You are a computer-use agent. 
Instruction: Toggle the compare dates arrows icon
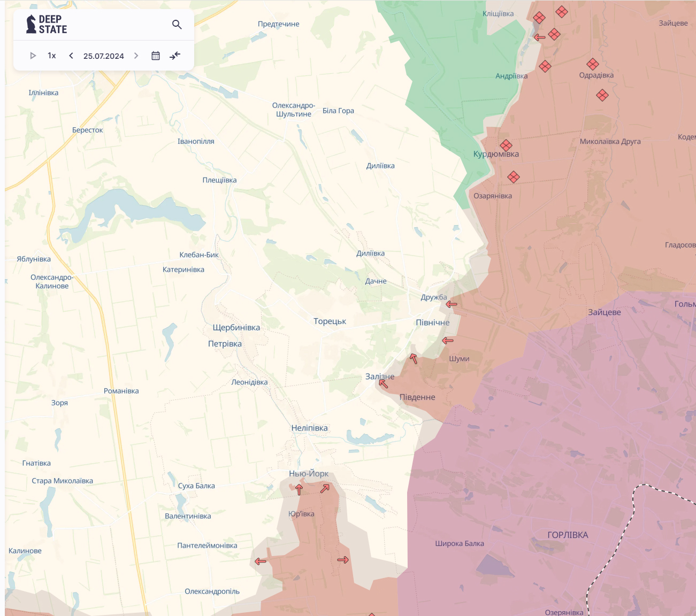pyautogui.click(x=175, y=56)
